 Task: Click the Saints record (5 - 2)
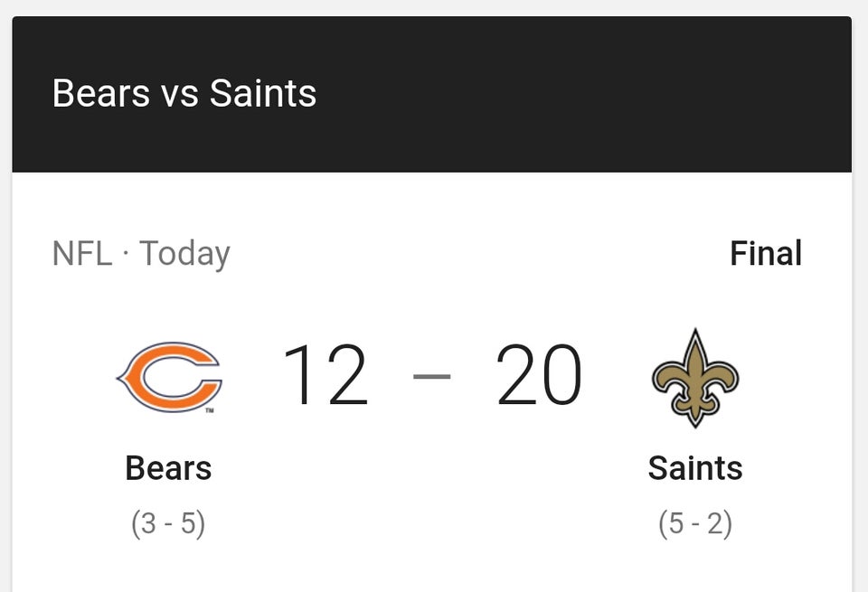pos(695,523)
